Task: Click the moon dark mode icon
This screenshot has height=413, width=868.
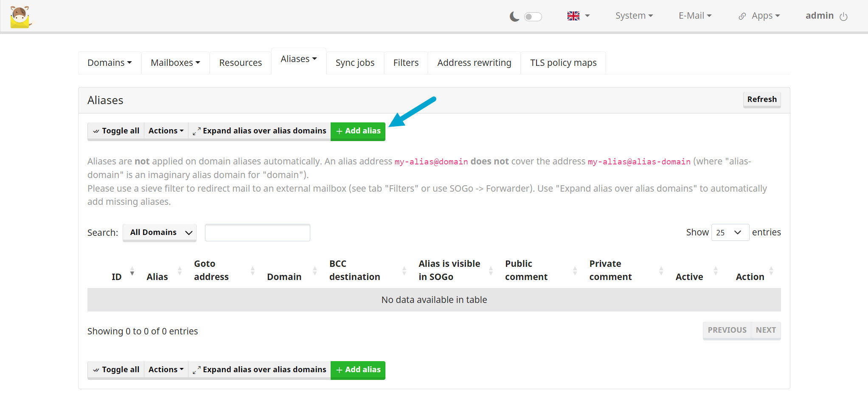Action: 514,17
